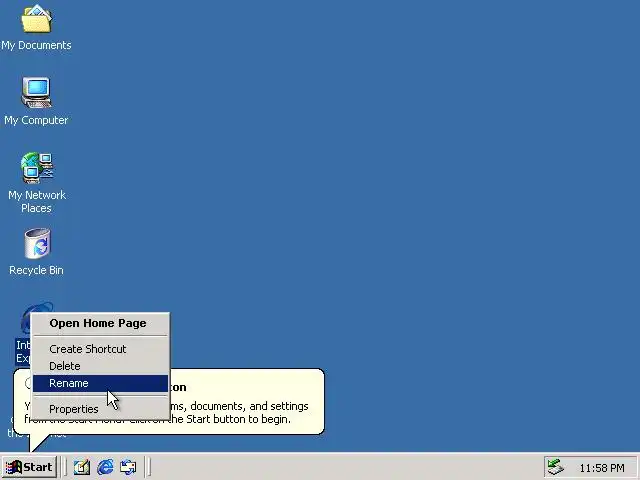Click the network tray icon
The image size is (640, 480).
tap(556, 467)
